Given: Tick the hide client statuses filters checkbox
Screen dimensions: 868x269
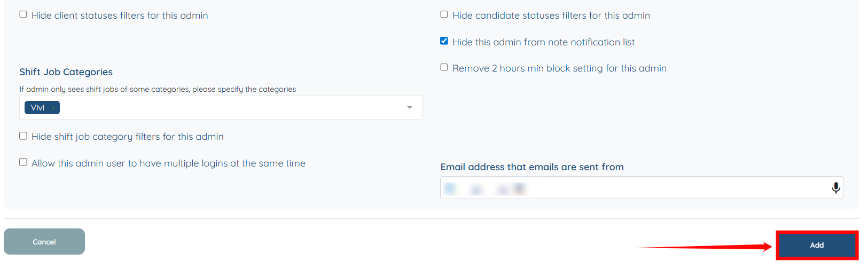Looking at the screenshot, I should (x=24, y=14).
